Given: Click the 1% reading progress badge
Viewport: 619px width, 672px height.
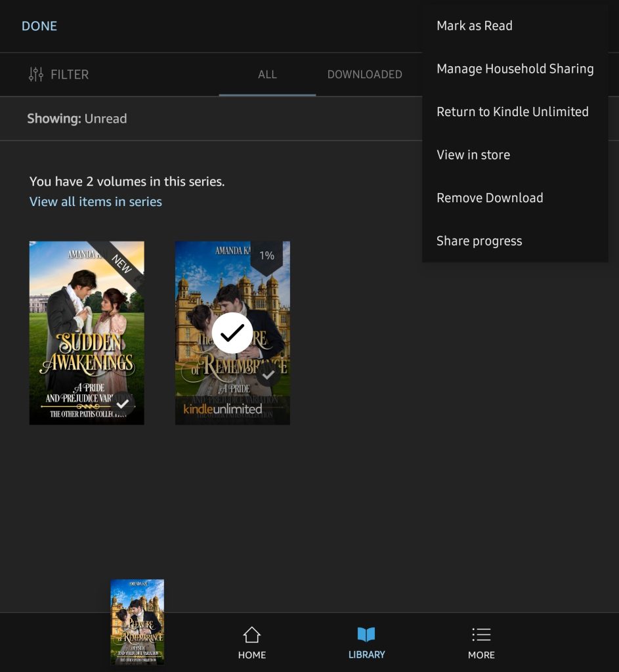Looking at the screenshot, I should click(267, 256).
